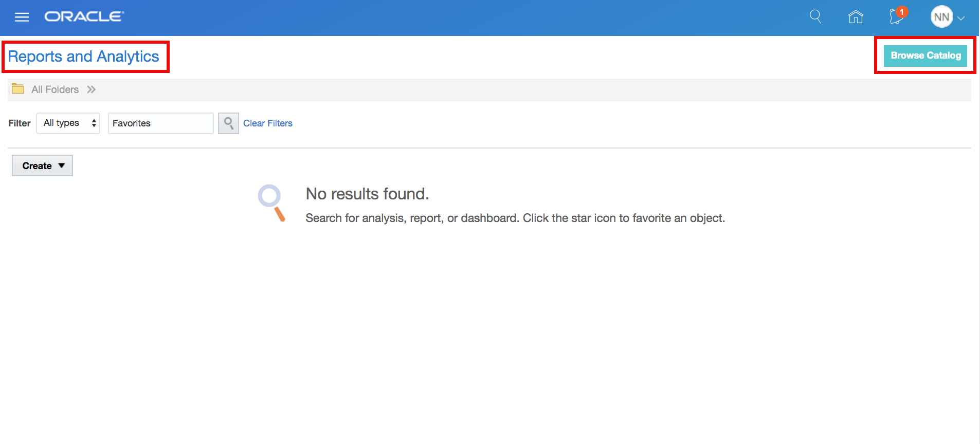Open the hamburger navigation menu
Image resolution: width=980 pixels, height=444 pixels.
click(22, 17)
